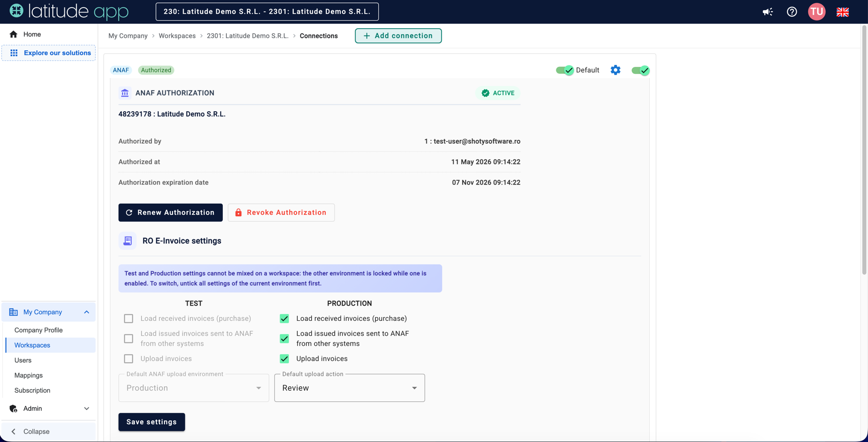The width and height of the screenshot is (868, 442).
Task: Open Explore our solutions link
Action: 49,53
